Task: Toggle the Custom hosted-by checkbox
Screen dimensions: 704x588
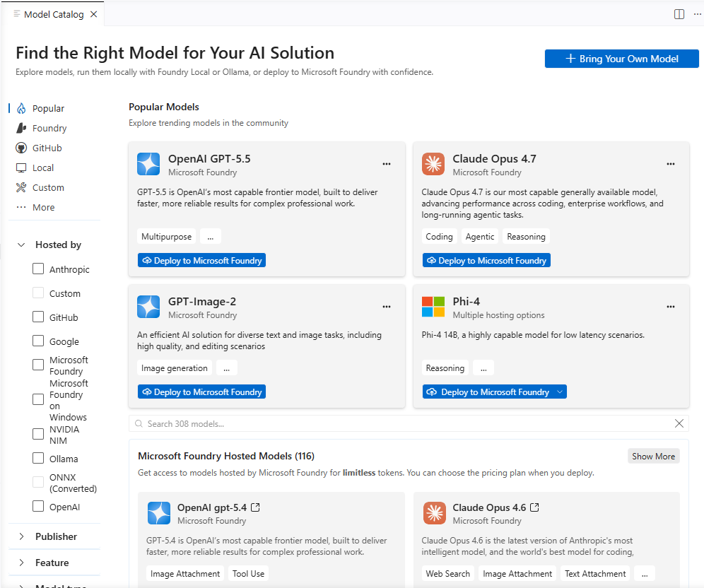Action: (x=38, y=293)
